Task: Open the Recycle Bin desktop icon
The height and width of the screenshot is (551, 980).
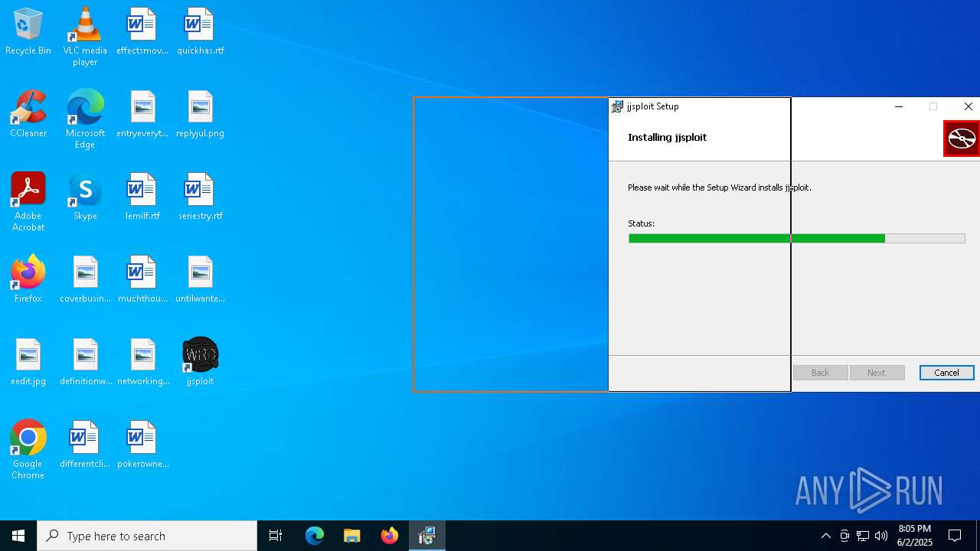Action: point(28,32)
